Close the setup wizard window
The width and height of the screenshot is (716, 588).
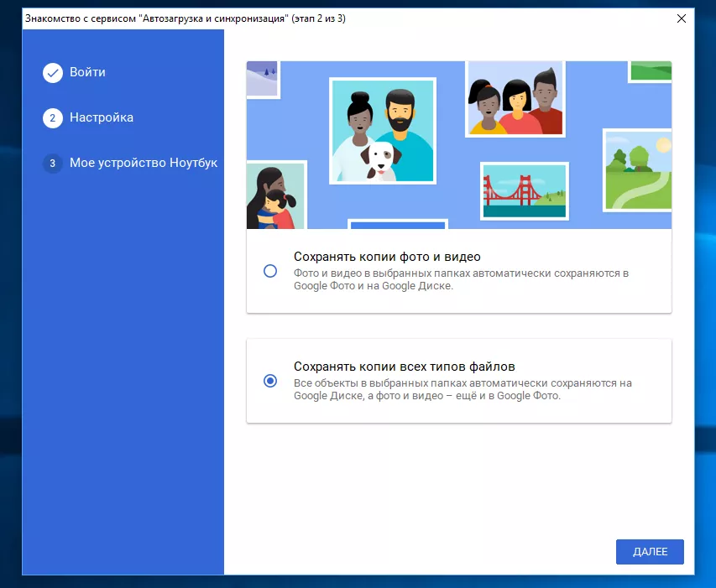coord(681,18)
